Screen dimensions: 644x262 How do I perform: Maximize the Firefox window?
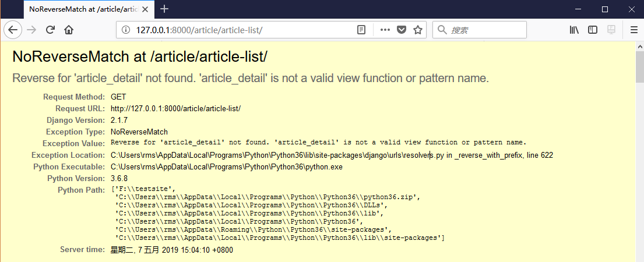[x=604, y=9]
